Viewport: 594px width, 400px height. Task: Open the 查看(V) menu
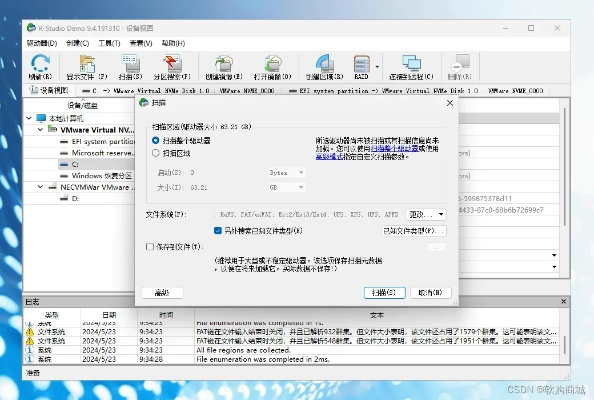tap(141, 43)
